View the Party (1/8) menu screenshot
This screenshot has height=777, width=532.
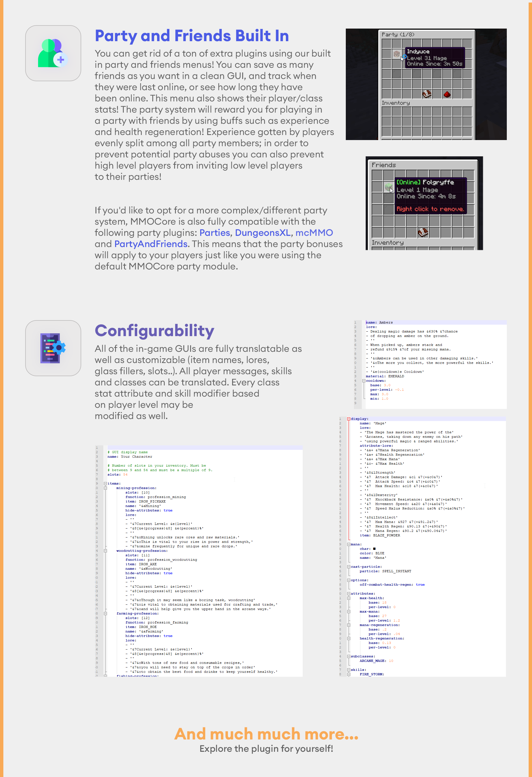(426, 84)
